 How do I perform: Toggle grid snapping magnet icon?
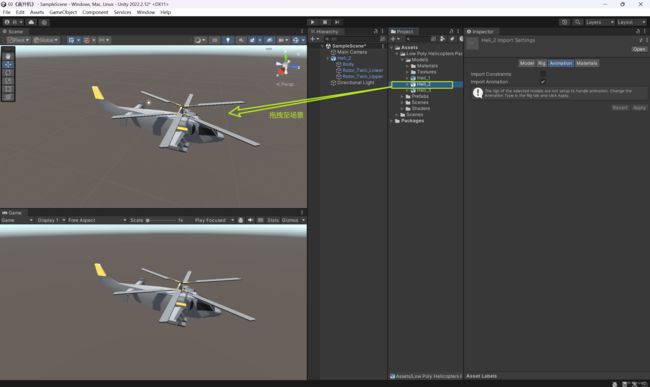(88, 40)
